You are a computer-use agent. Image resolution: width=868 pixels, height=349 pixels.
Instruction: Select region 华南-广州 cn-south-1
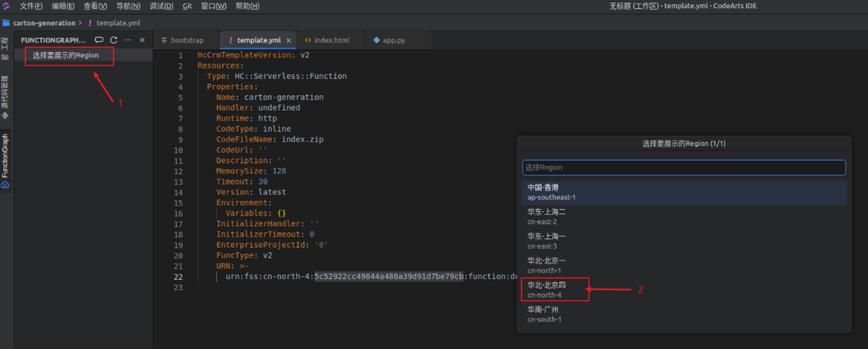click(684, 314)
